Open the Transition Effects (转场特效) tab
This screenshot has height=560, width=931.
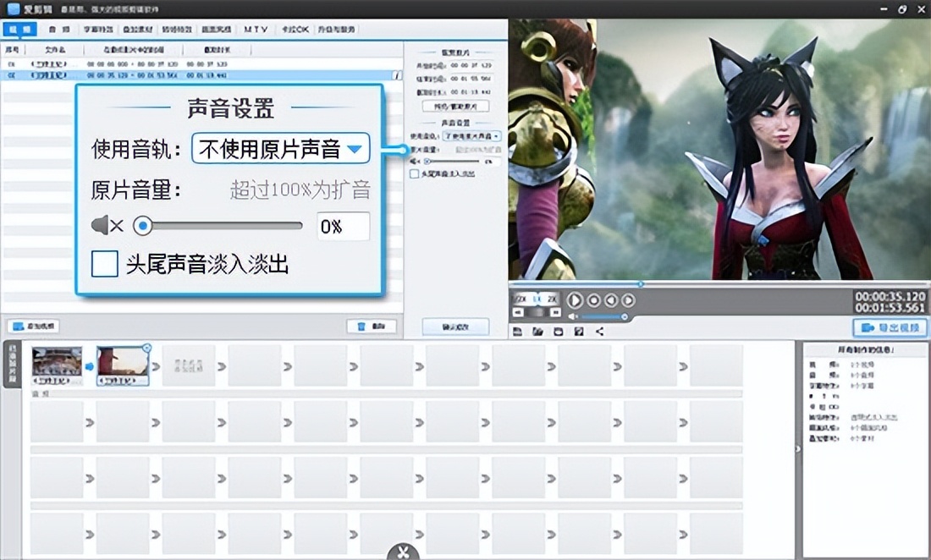[x=177, y=29]
